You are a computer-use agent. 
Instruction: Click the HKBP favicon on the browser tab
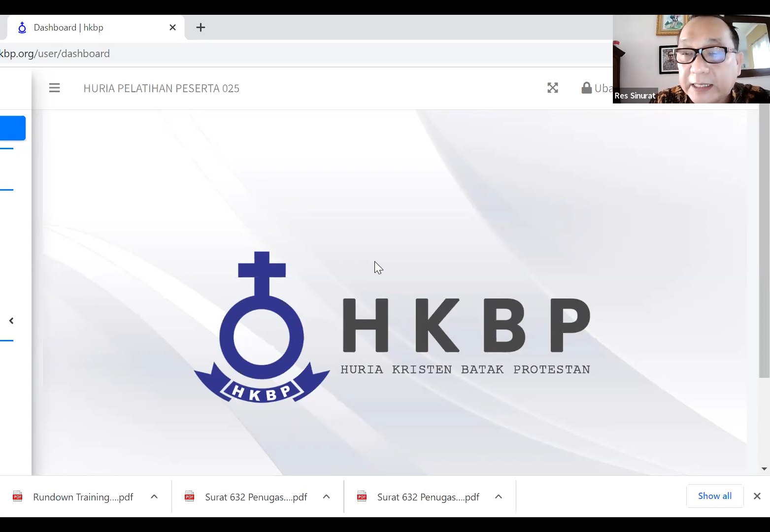(x=22, y=28)
